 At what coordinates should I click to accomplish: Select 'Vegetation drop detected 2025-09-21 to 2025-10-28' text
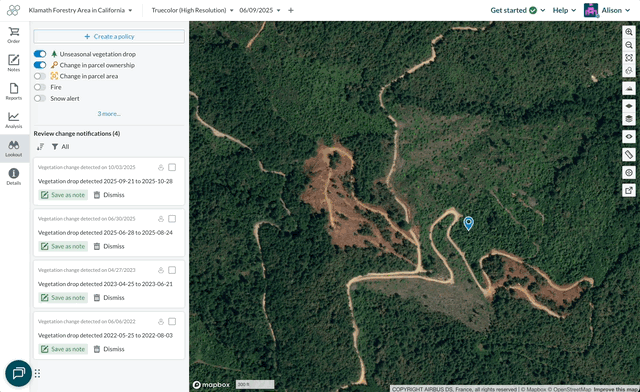click(105, 181)
